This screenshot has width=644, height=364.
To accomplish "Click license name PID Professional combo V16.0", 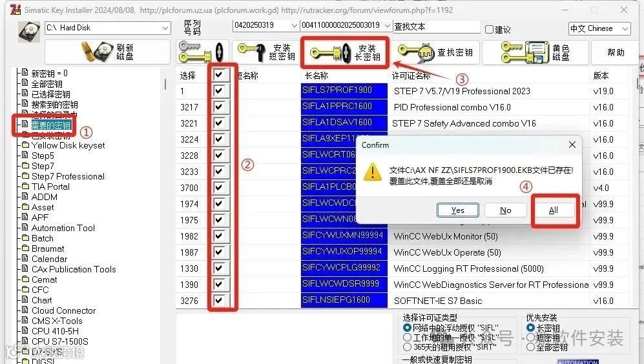I will (x=452, y=107).
